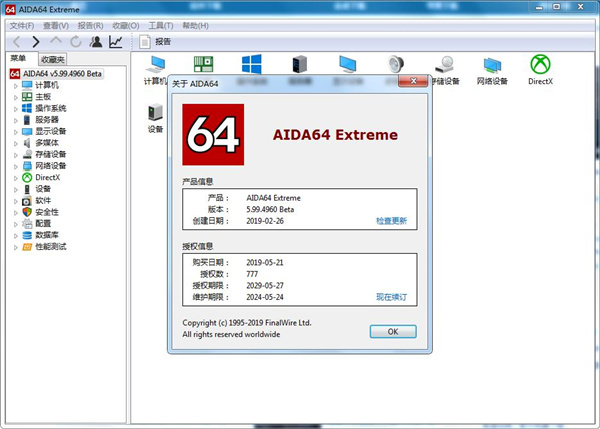
Task: Click the purchase date 2019-05-21
Action: pyautogui.click(x=265, y=263)
